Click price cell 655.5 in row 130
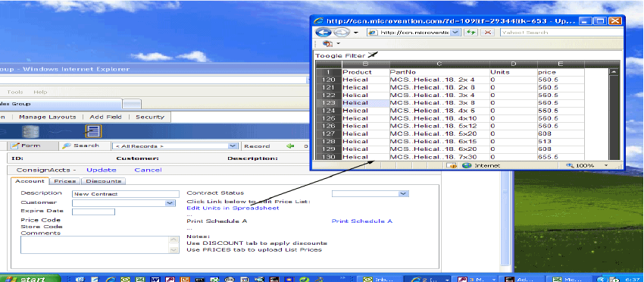 point(561,157)
